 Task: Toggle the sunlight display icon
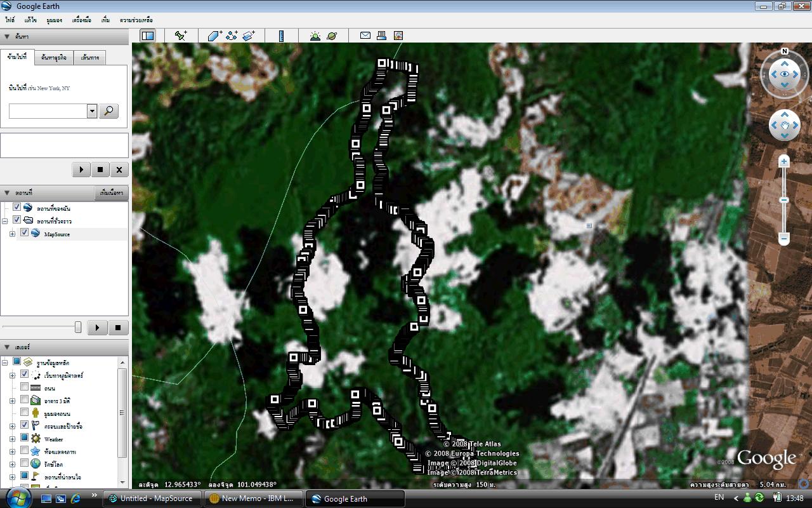(315, 36)
